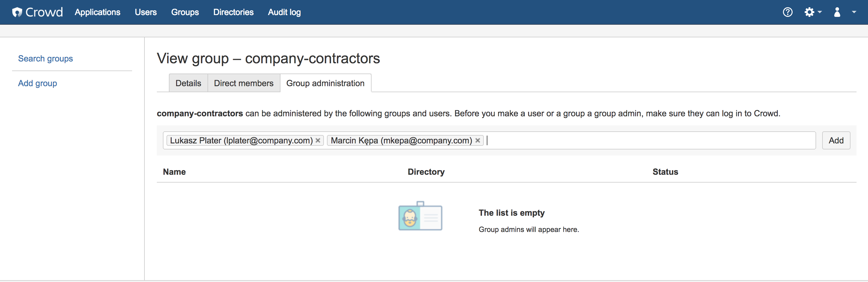The width and height of the screenshot is (868, 282).
Task: Select the Group administration tab
Action: (x=325, y=83)
